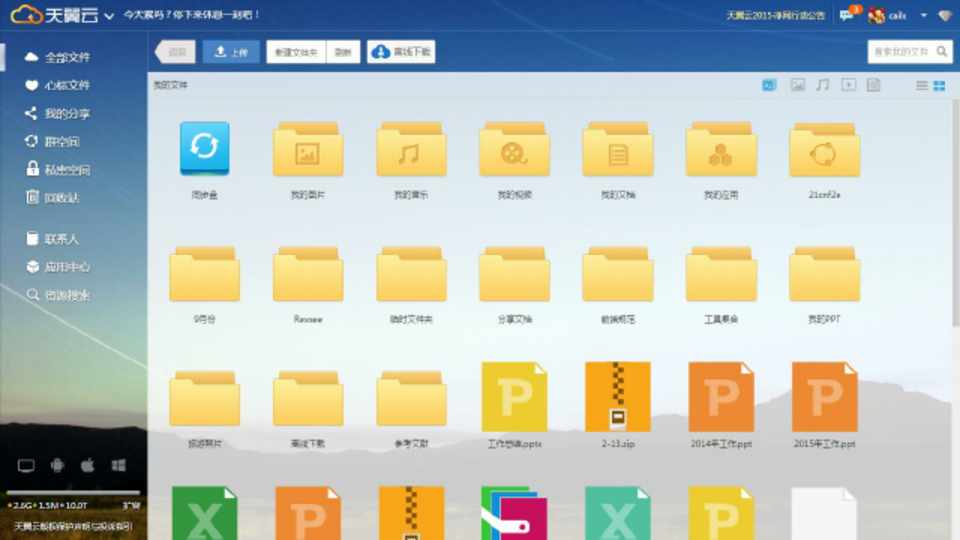Click the file search input field

(x=901, y=52)
